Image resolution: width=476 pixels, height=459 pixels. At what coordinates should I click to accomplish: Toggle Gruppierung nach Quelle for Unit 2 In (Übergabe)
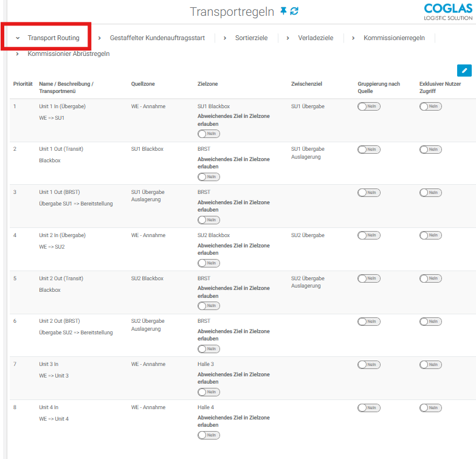[x=369, y=236]
